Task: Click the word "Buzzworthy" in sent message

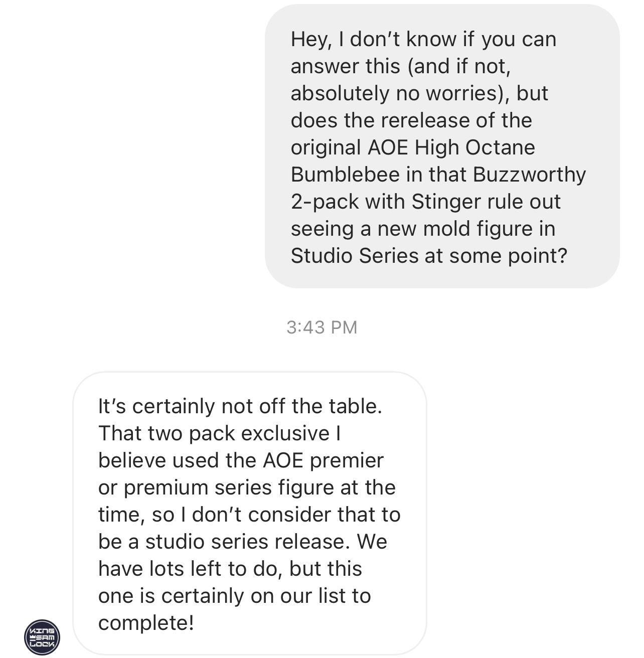Action: click(x=529, y=175)
